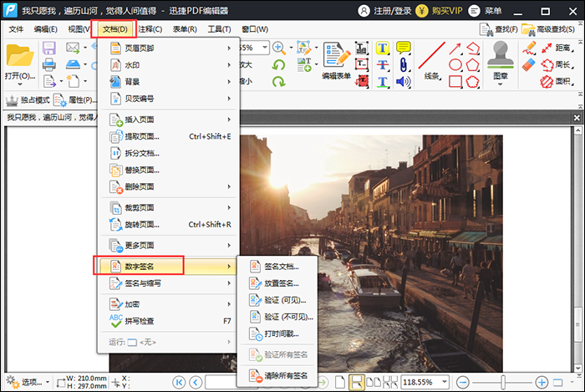This screenshot has width=585, height=392.
Task: Rotate the view counterclockwise
Action: coord(278,64)
